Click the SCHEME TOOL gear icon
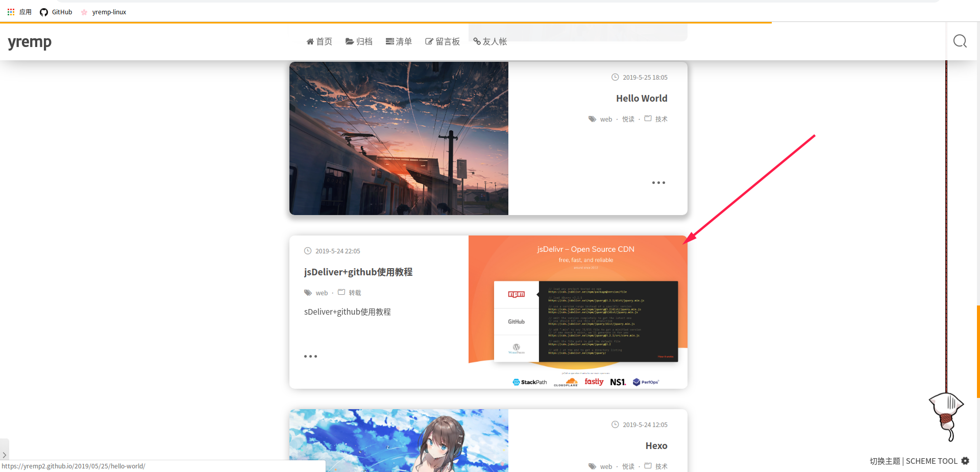Screen dimensions: 980x472 pos(965,461)
